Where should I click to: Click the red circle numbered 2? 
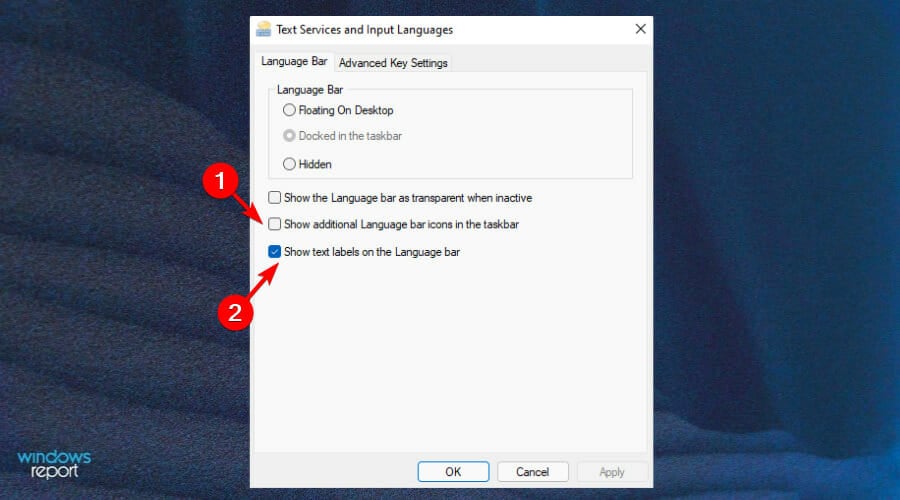pyautogui.click(x=235, y=313)
